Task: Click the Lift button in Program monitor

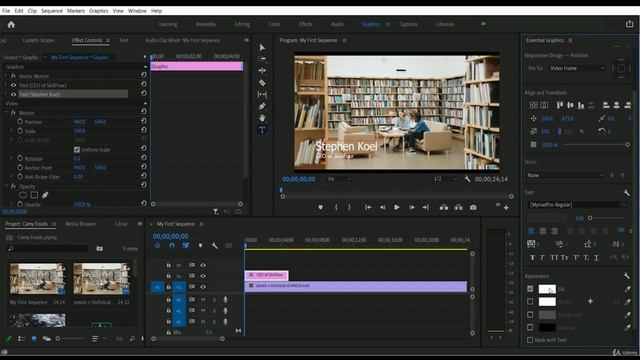Action: click(x=444, y=207)
